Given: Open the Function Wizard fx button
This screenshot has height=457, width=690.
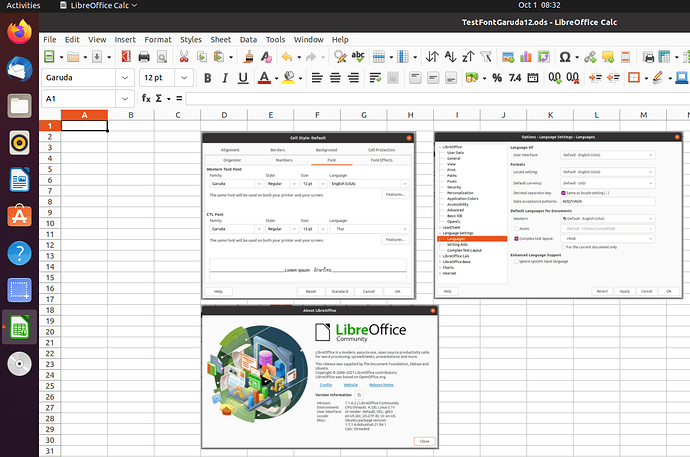Looking at the screenshot, I should point(146,99).
